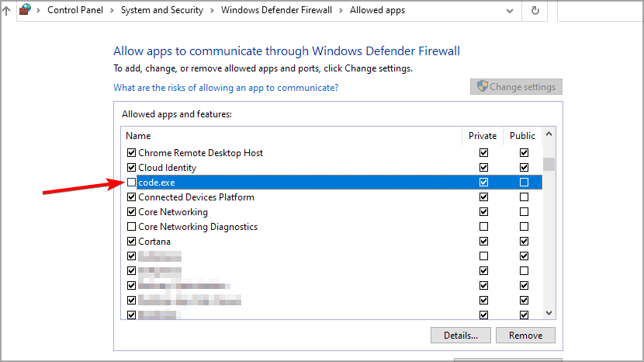The image size is (644, 362).
Task: Toggle Private checkbox for Cortana
Action: click(484, 242)
